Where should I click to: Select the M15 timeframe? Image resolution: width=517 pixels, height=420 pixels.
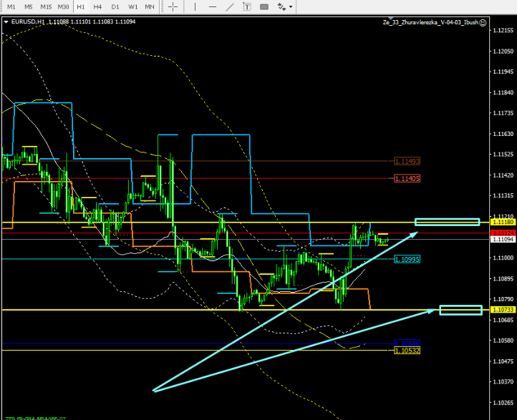(46, 6)
